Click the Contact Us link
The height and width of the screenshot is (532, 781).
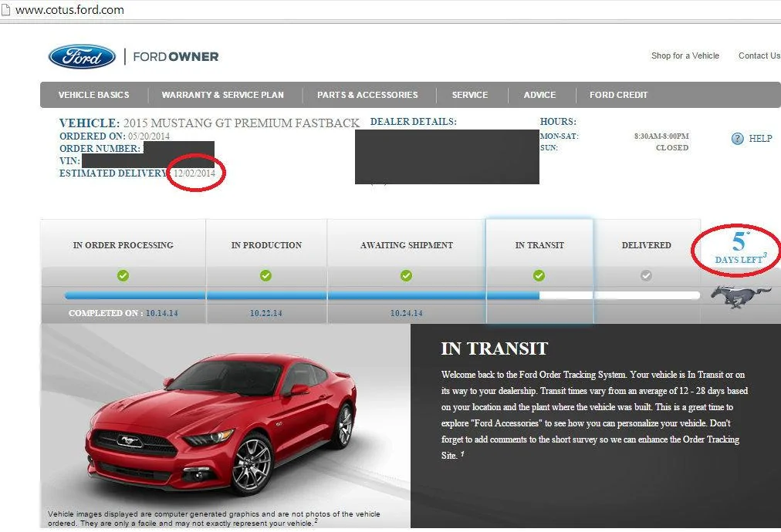(759, 56)
